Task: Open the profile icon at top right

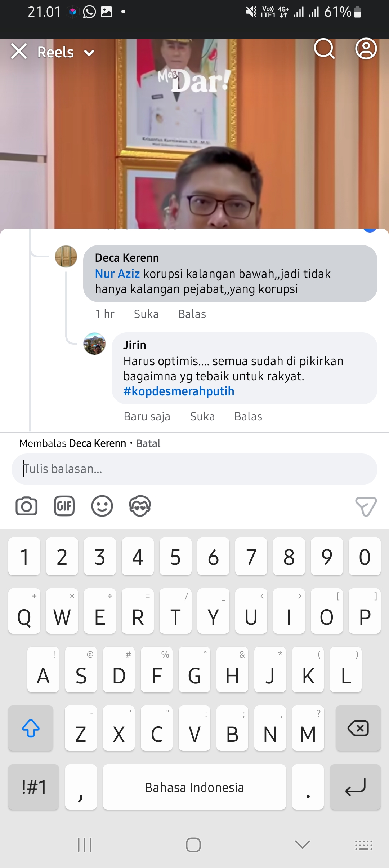Action: point(366,49)
